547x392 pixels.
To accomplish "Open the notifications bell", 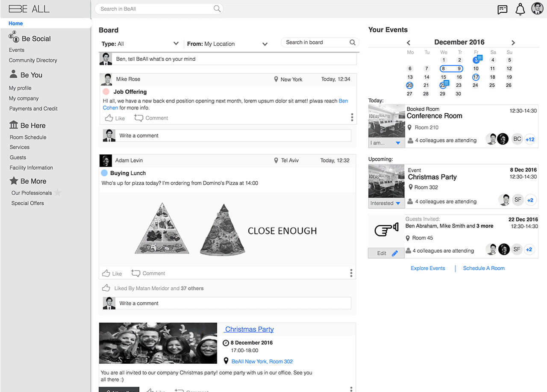I will [520, 9].
